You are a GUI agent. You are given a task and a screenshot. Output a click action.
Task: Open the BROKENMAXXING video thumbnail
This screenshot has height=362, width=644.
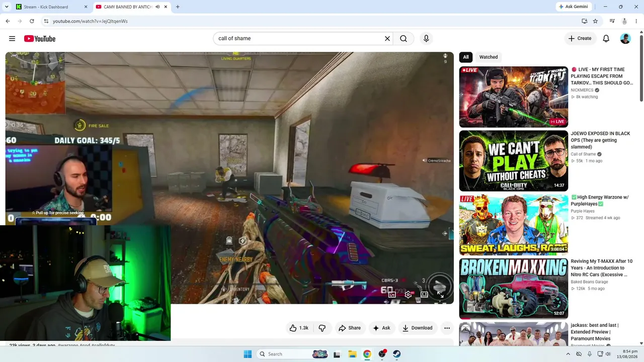coord(514,288)
